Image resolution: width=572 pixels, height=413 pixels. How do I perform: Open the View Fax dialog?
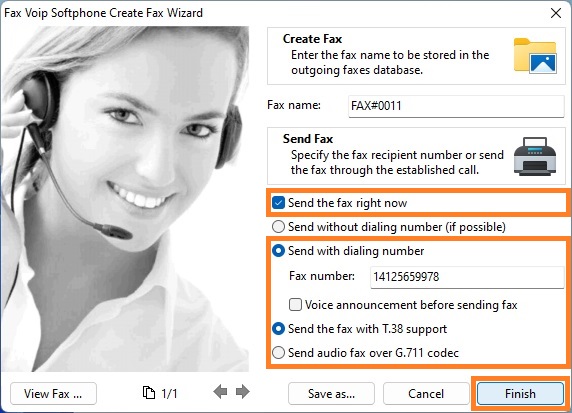click(x=53, y=394)
